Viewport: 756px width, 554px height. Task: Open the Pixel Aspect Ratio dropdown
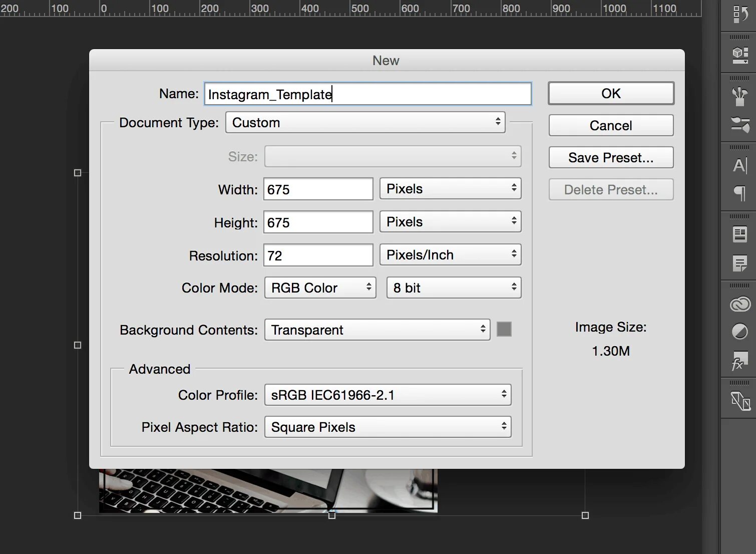388,427
